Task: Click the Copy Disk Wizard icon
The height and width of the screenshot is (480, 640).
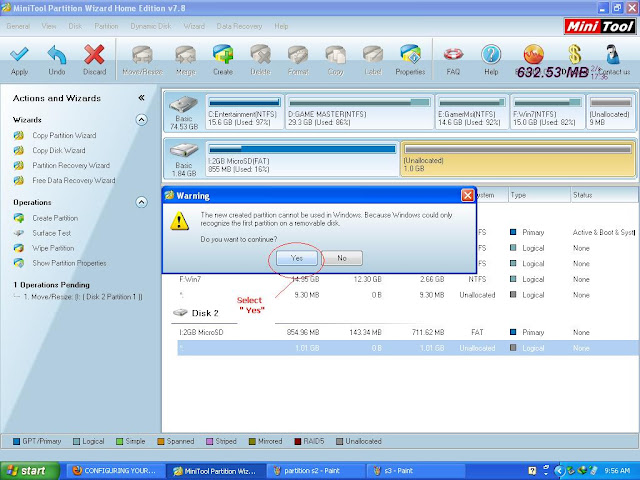Action: (x=19, y=151)
